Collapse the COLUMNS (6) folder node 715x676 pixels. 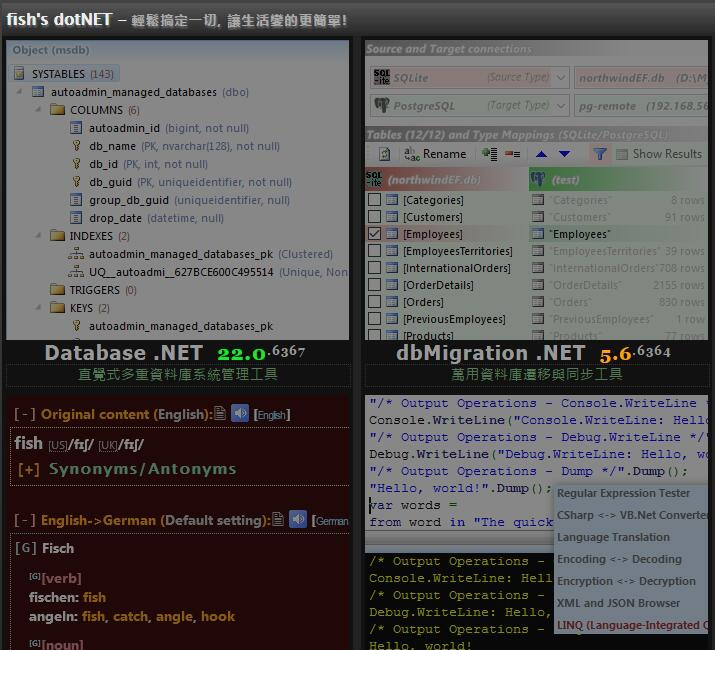tap(39, 109)
